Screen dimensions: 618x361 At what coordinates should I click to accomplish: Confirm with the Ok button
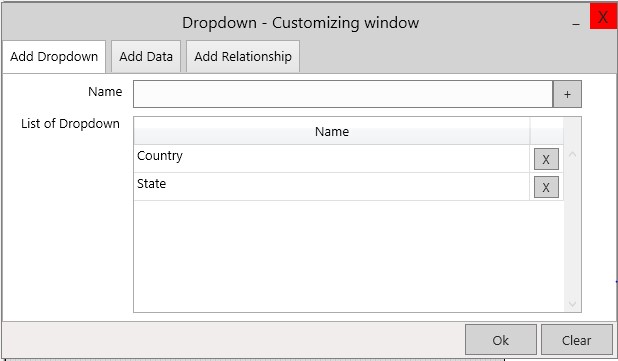[x=501, y=340]
